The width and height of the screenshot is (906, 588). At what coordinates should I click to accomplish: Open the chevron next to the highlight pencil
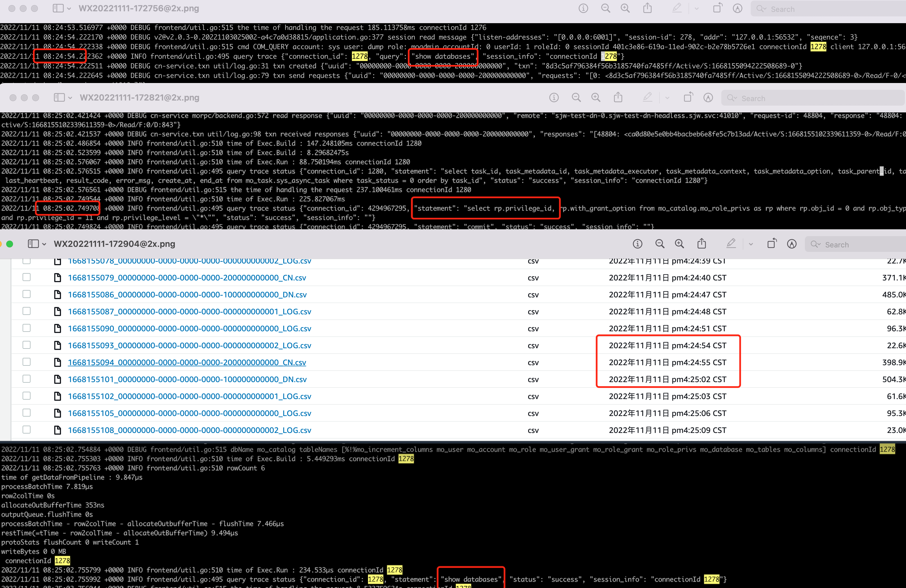(x=697, y=8)
